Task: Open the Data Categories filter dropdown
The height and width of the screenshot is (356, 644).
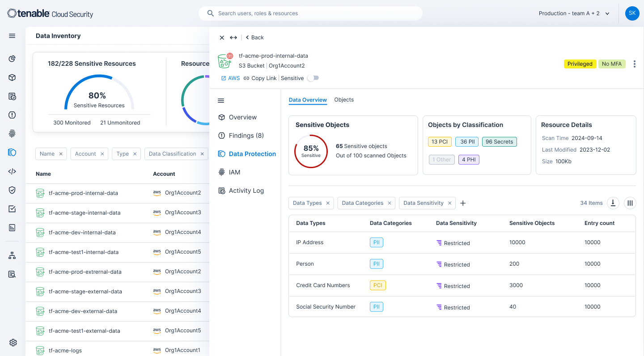Action: tap(362, 203)
